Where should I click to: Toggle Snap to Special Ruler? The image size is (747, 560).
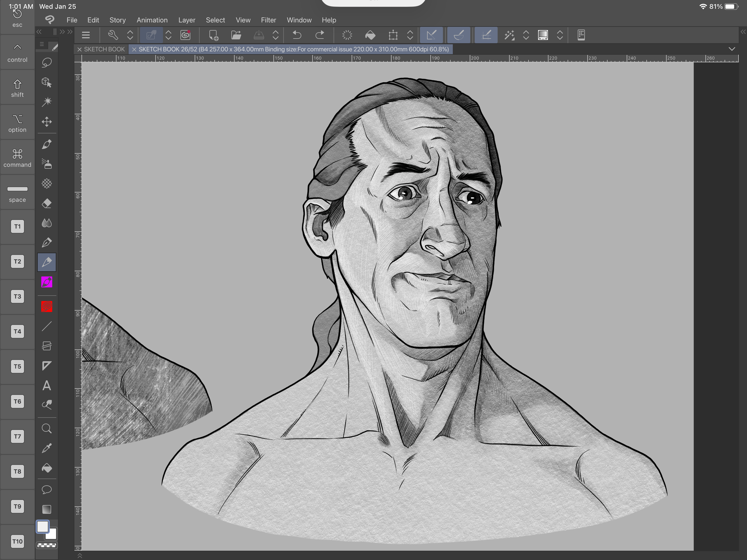(459, 35)
